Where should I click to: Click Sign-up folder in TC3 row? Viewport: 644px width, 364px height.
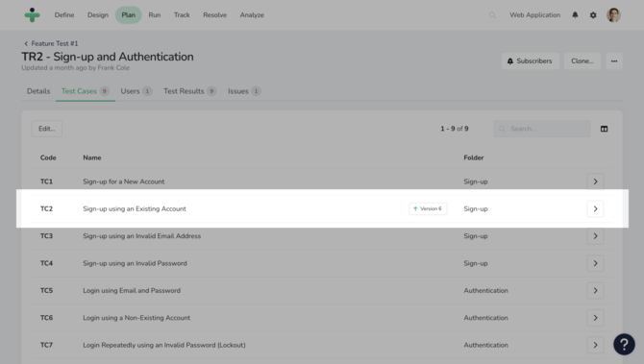(476, 236)
